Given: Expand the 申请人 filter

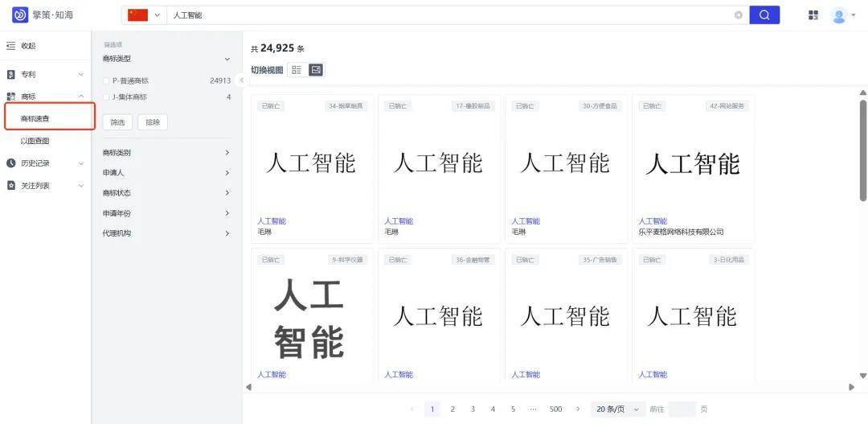Looking at the screenshot, I should (x=227, y=173).
